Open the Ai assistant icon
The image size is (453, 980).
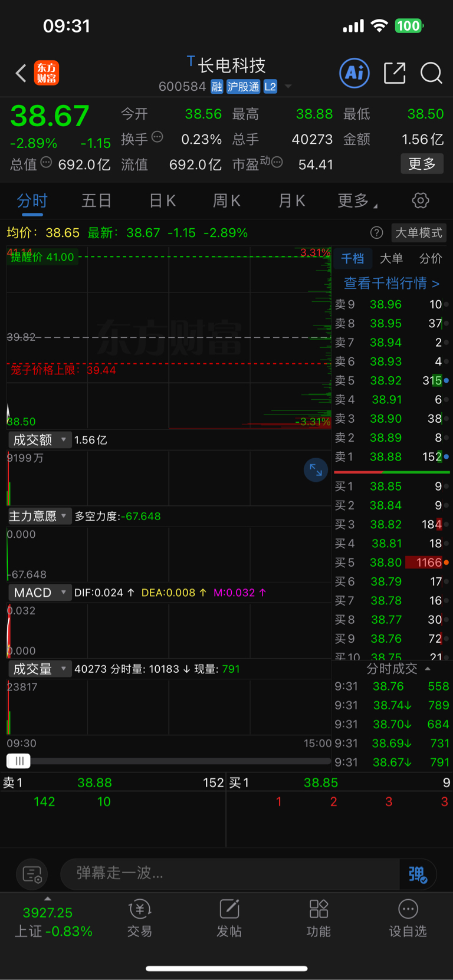pos(354,73)
